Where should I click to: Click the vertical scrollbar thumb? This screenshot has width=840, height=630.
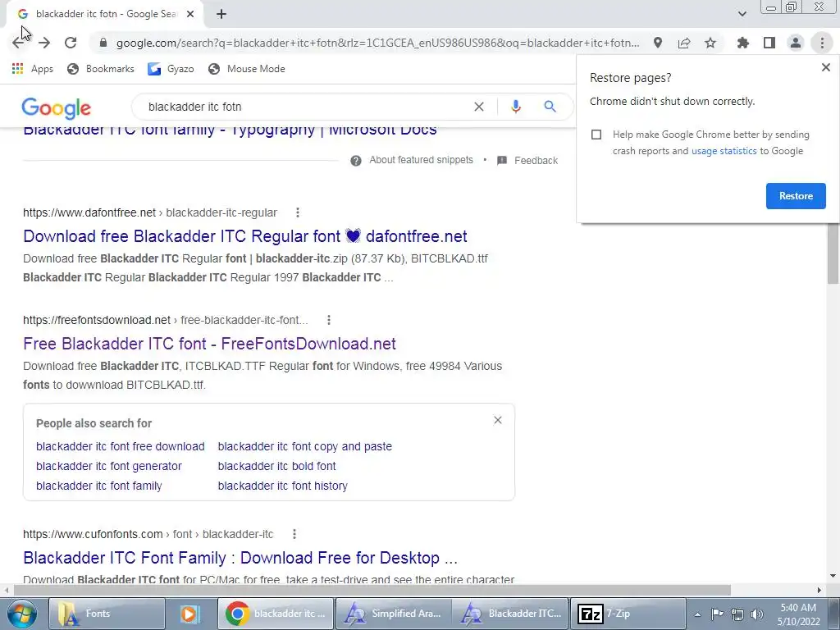click(833, 252)
